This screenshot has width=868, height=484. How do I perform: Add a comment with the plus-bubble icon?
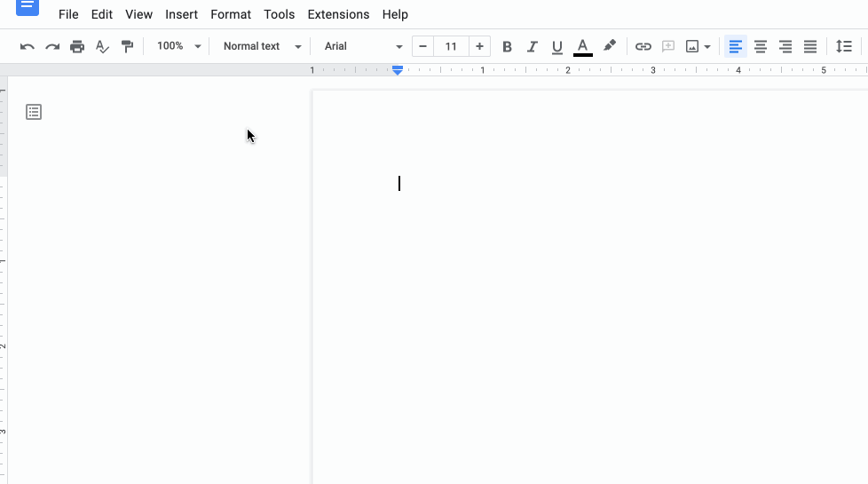[x=668, y=46]
